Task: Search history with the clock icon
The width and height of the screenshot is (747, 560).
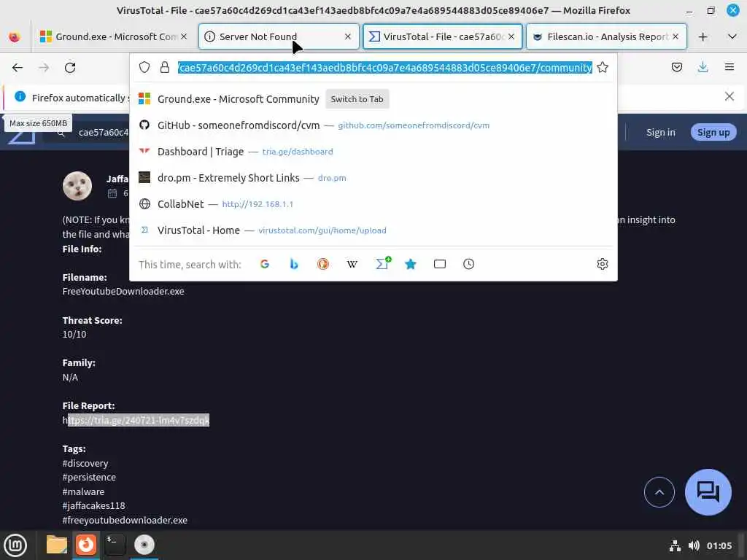Action: click(x=469, y=264)
